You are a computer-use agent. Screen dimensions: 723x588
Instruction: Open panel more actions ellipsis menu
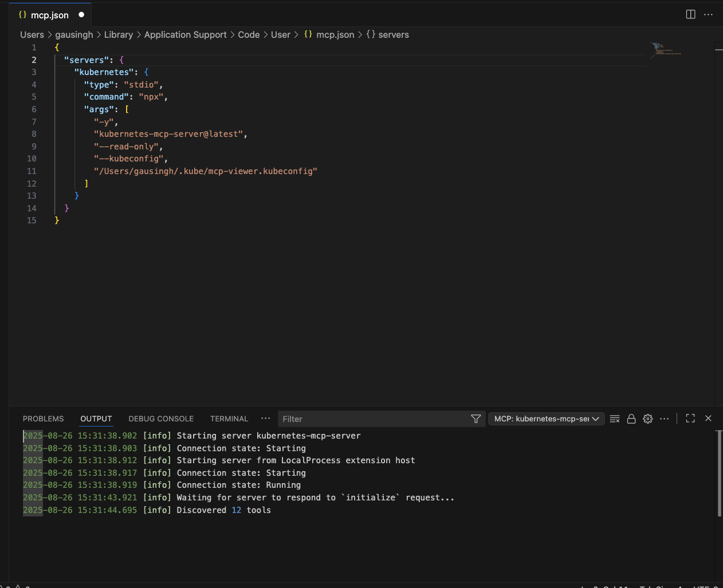pyautogui.click(x=665, y=419)
